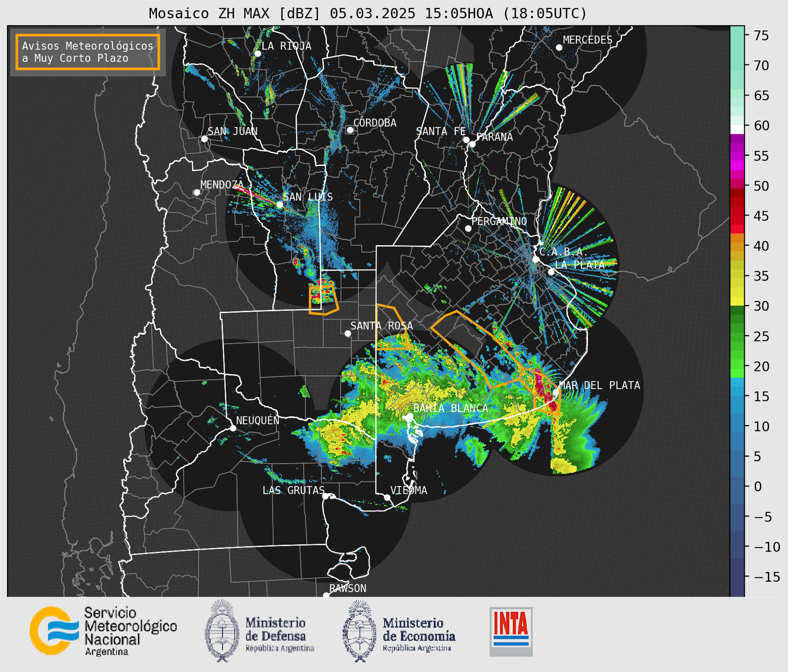788x672 pixels.
Task: Click the SANTA FE city label
Action: click(441, 131)
